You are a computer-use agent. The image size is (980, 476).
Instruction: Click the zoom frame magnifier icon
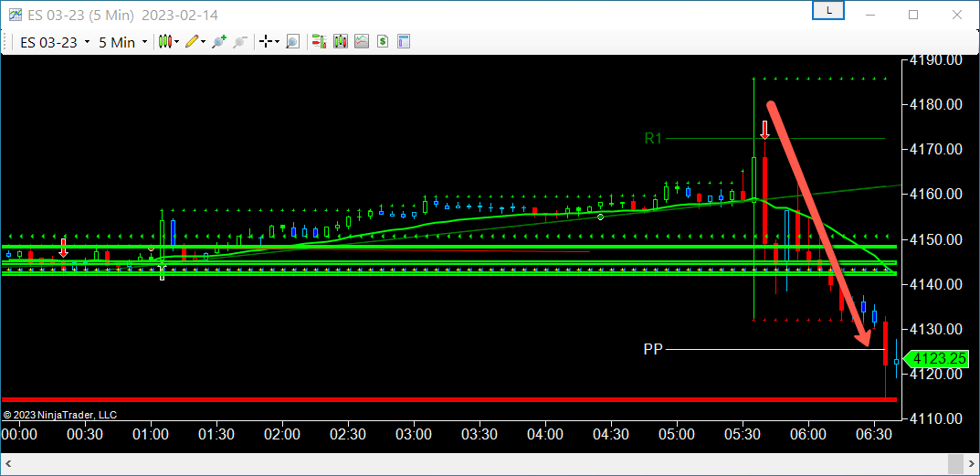[292, 42]
